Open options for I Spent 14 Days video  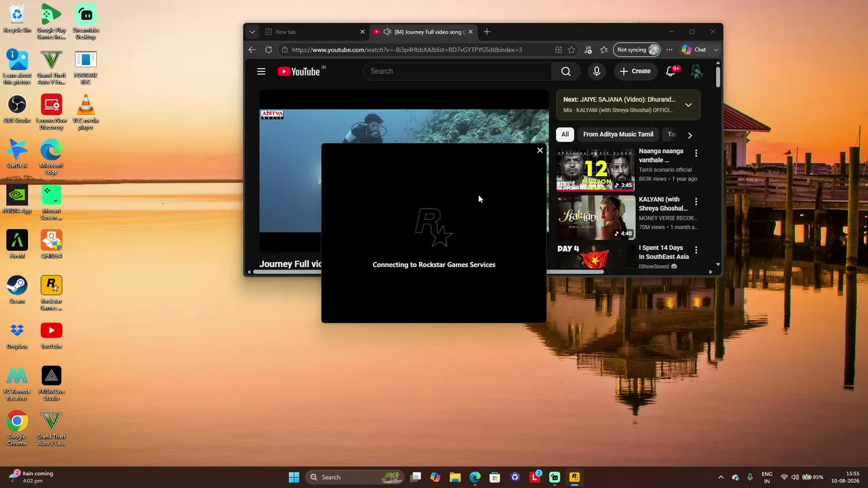click(x=696, y=250)
